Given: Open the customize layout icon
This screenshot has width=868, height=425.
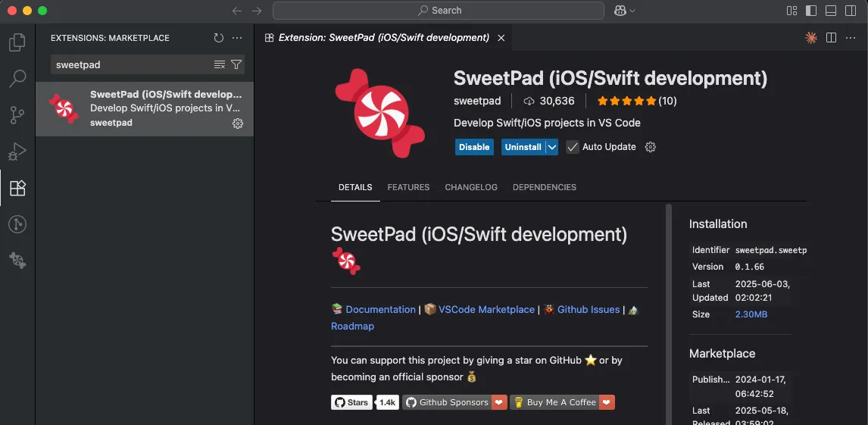Looking at the screenshot, I should tap(792, 11).
